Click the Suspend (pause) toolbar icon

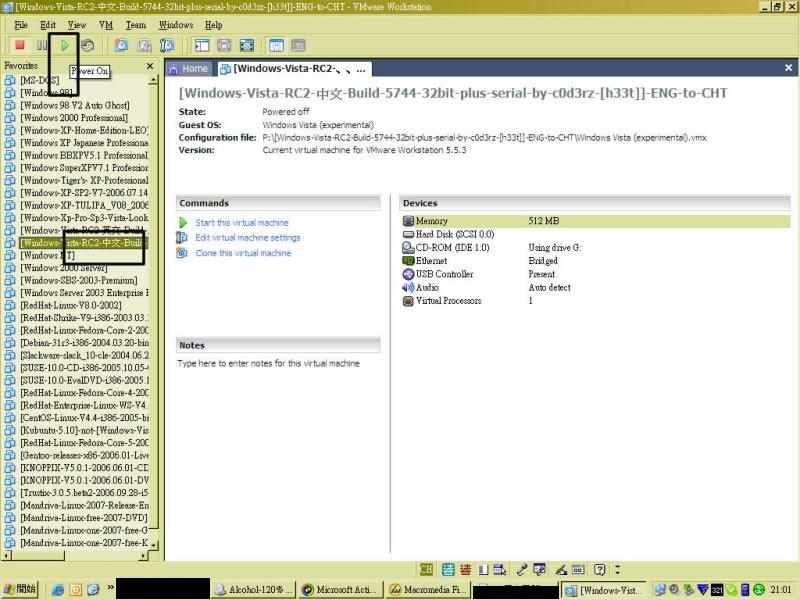[42, 45]
